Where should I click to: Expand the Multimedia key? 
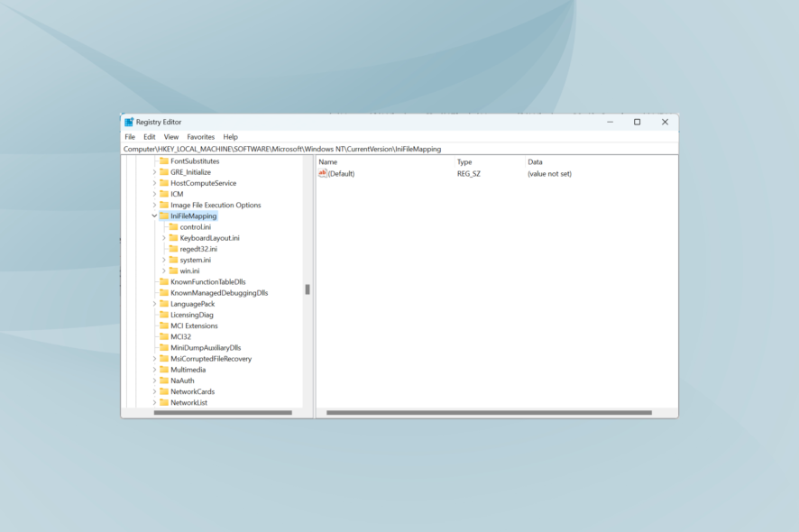click(x=154, y=370)
